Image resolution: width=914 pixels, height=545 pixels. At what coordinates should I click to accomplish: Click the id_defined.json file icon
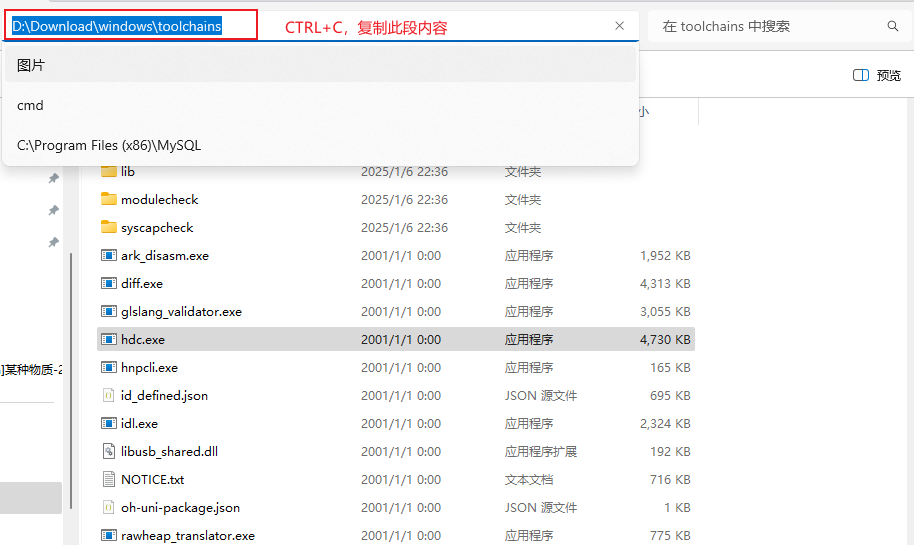point(108,395)
